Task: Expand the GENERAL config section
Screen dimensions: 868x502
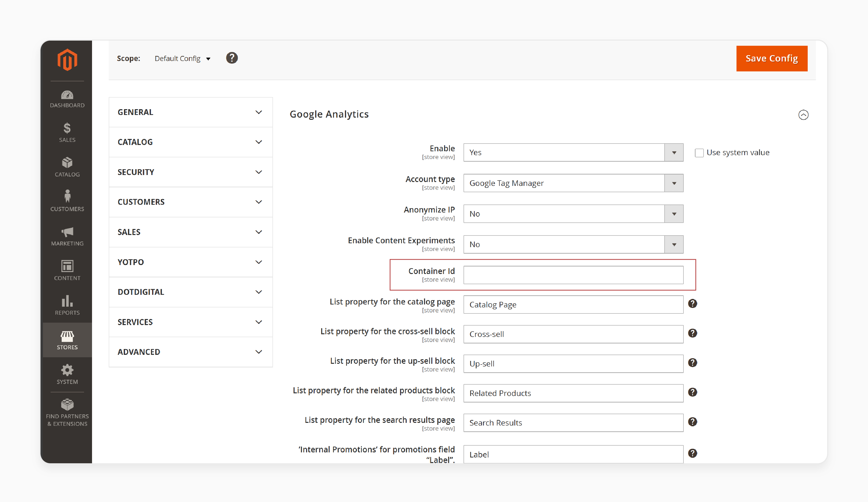Action: (x=191, y=112)
